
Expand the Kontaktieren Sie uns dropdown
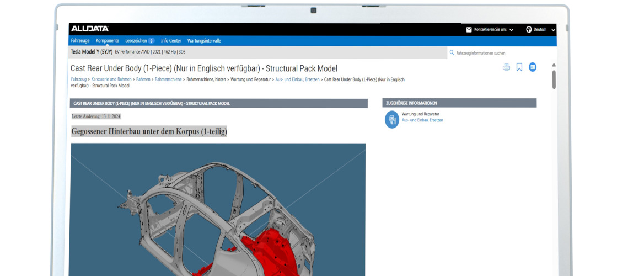point(512,30)
